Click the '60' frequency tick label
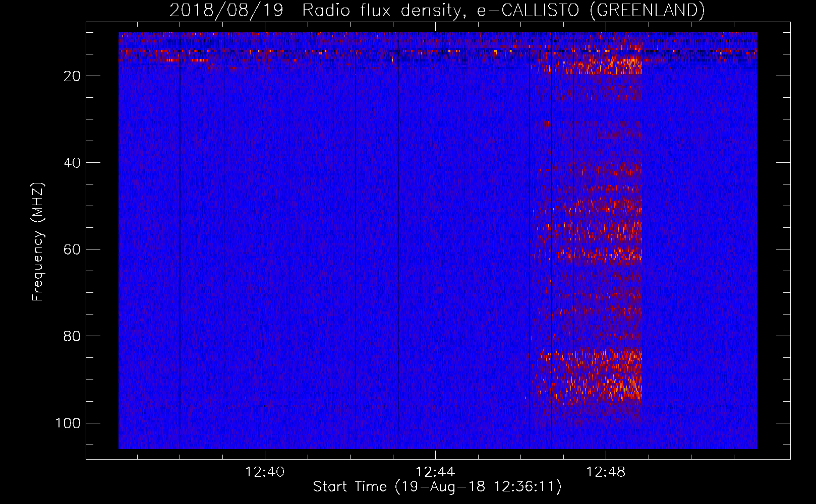The width and height of the screenshot is (816, 504). [72, 249]
